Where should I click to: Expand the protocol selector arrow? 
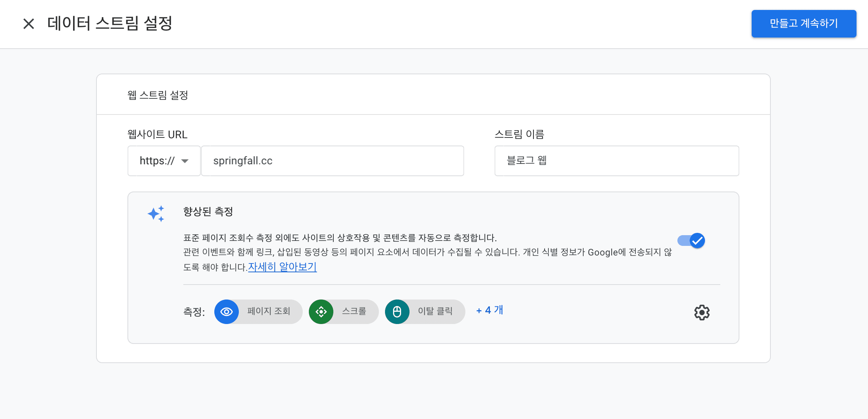(x=186, y=161)
